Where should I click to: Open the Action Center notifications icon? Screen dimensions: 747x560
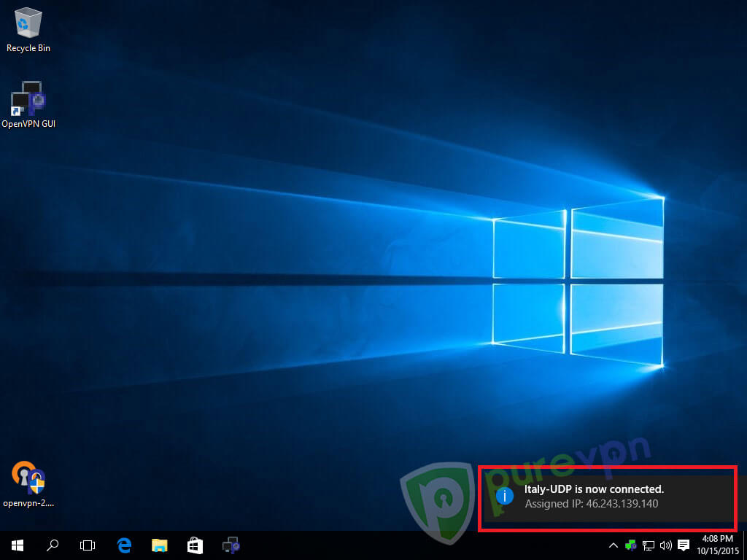(684, 545)
